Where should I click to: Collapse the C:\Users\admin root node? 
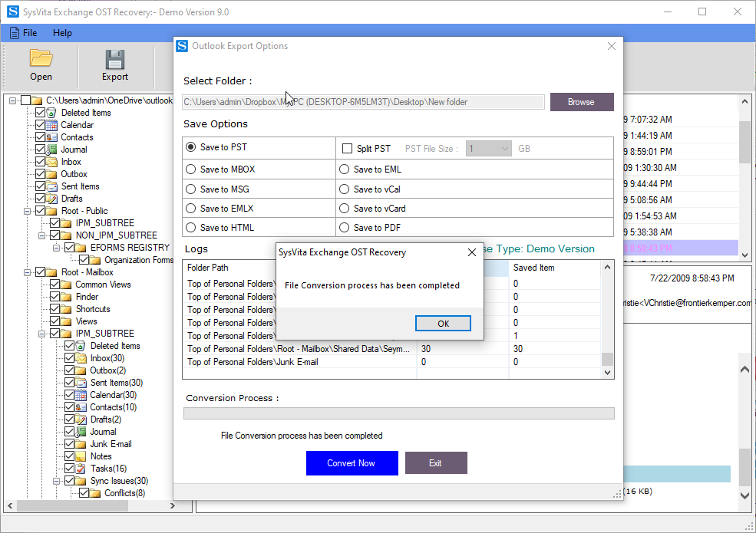(x=12, y=100)
